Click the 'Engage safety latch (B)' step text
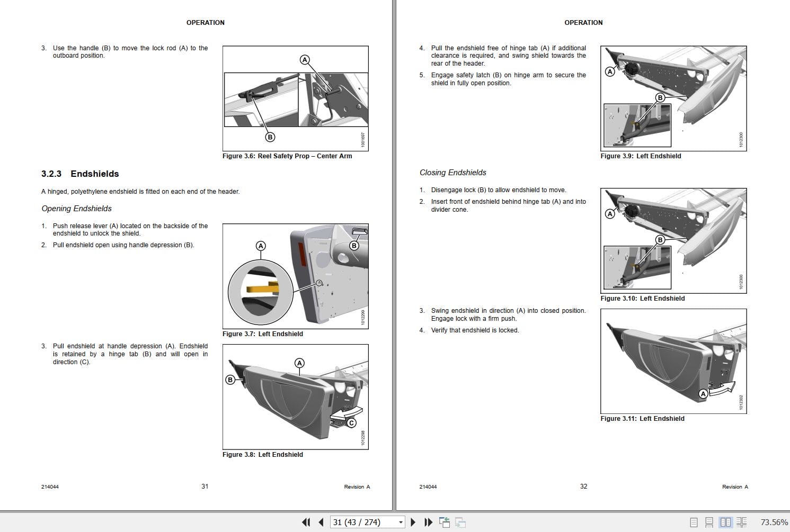The image size is (790, 532). [x=508, y=79]
